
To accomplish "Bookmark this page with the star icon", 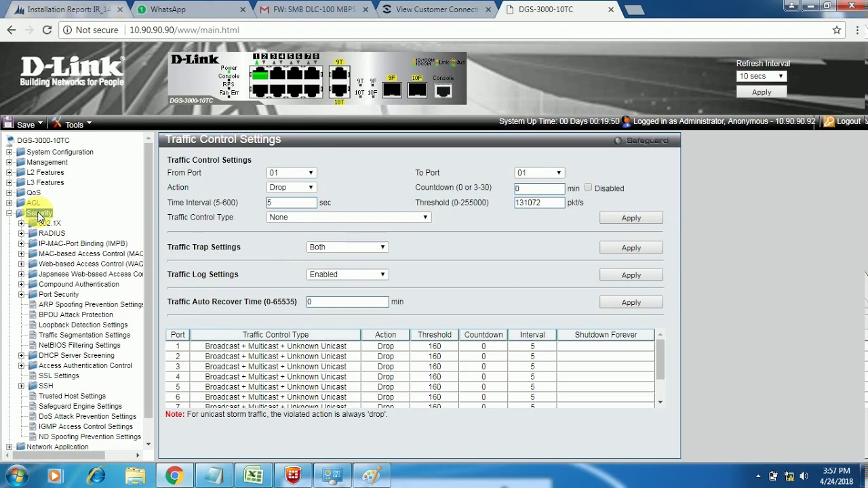I will click(x=837, y=30).
